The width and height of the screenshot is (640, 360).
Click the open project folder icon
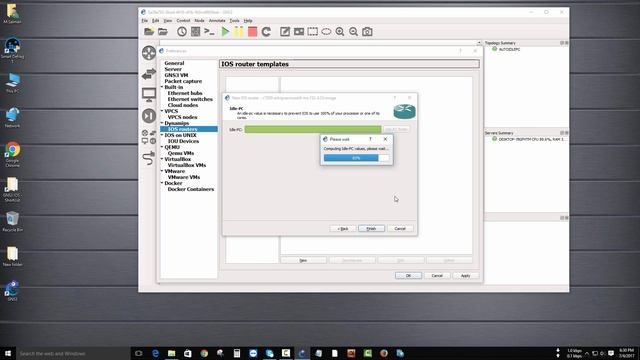click(163, 31)
